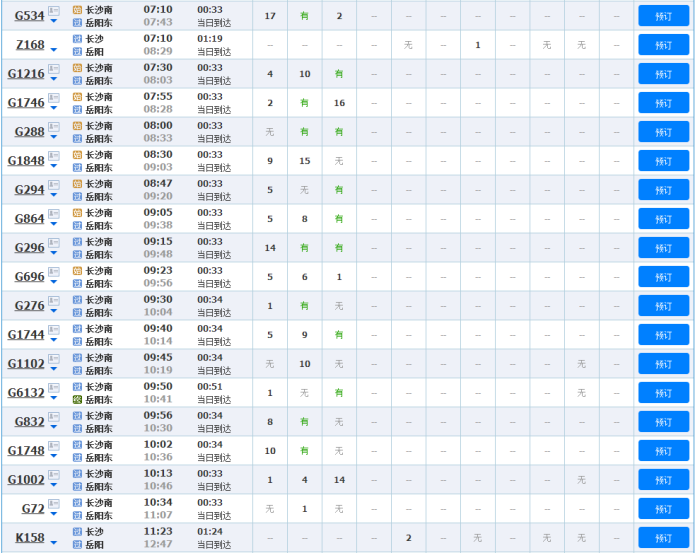Expand stop details arrow for G1746
This screenshot has width=700, height=553.
click(54, 108)
